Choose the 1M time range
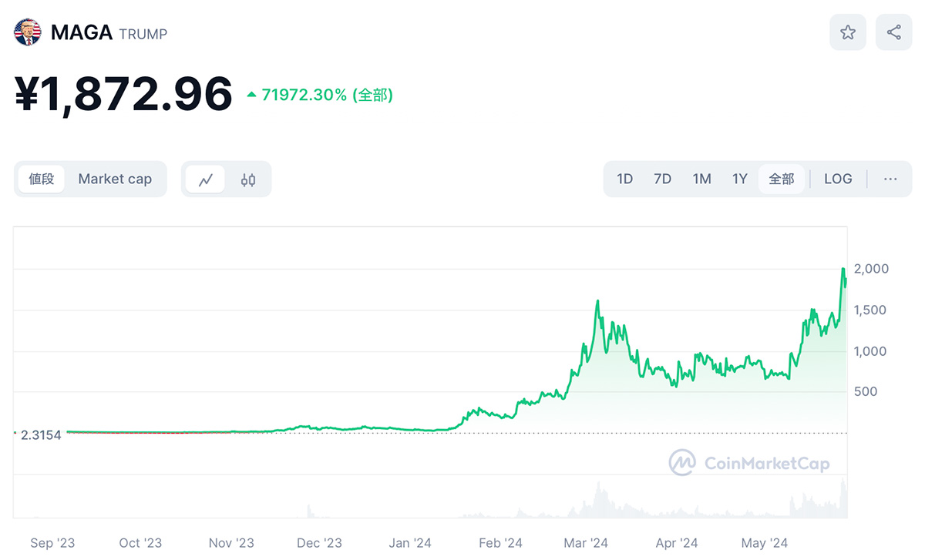This screenshot has width=925, height=560. (701, 179)
